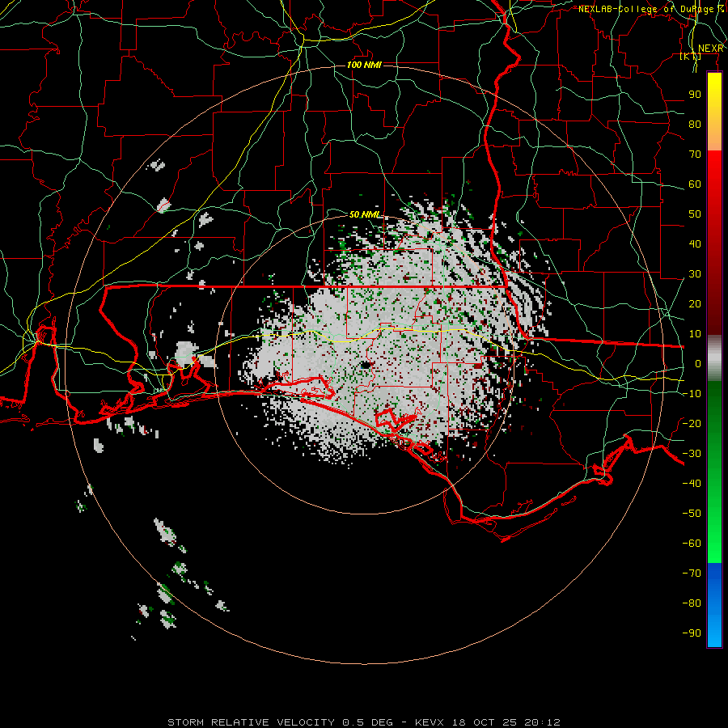Click the 40 value on the velocity scale
This screenshot has width=728, height=728.
tap(695, 243)
